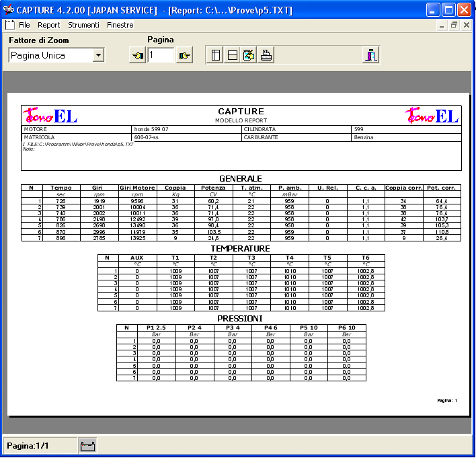Open the Strumenti menu
Viewport: 476px width, 458px height.
pos(83,25)
